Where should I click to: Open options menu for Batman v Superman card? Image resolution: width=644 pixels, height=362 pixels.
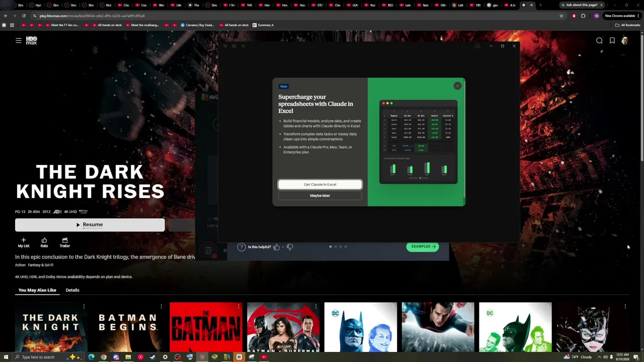pos(316,306)
